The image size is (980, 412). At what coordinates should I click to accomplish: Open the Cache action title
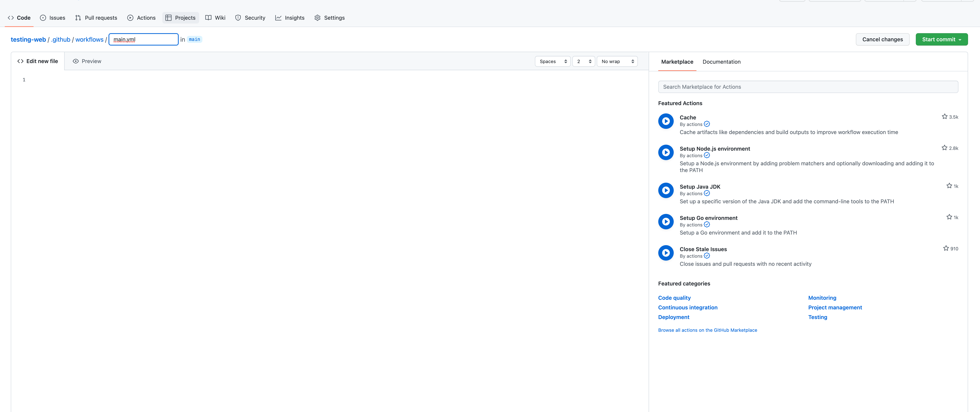(x=688, y=117)
